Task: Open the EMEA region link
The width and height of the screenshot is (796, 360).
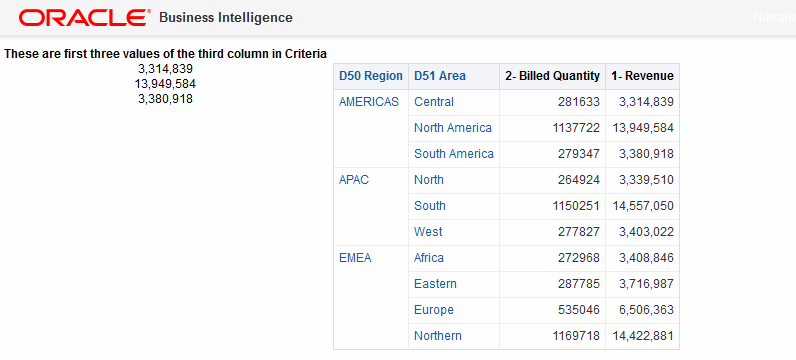Action: pos(355,258)
